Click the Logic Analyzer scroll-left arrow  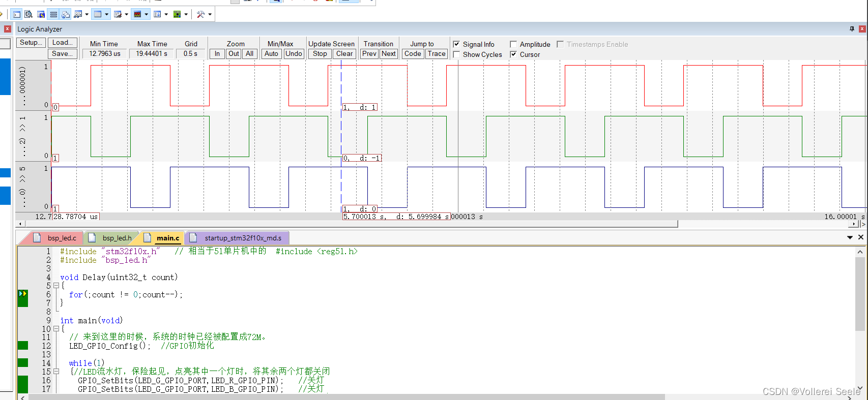(x=20, y=224)
